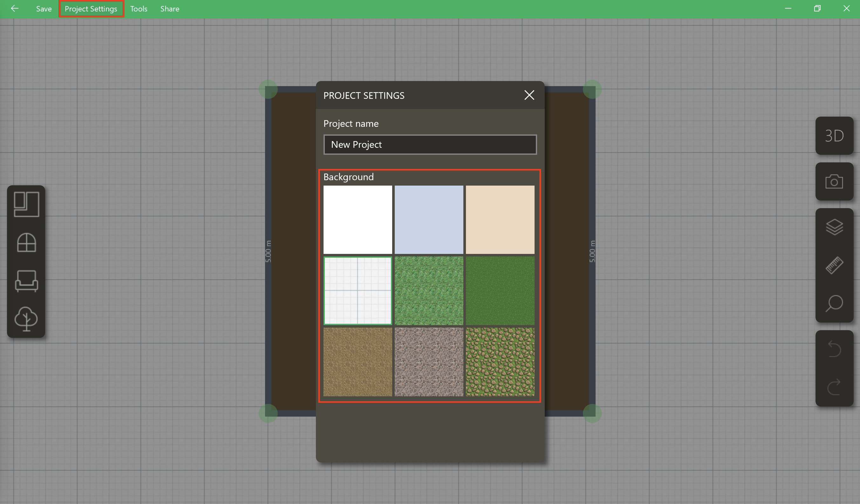The image size is (860, 504).
Task: Take a snapshot with camera icon
Action: (x=834, y=181)
